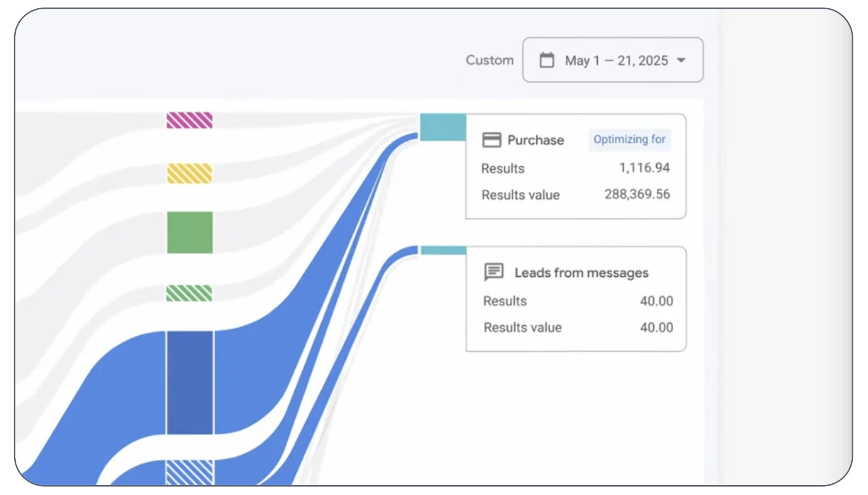The width and height of the screenshot is (868, 495).
Task: Click the Results label in the Leads card
Action: click(505, 301)
